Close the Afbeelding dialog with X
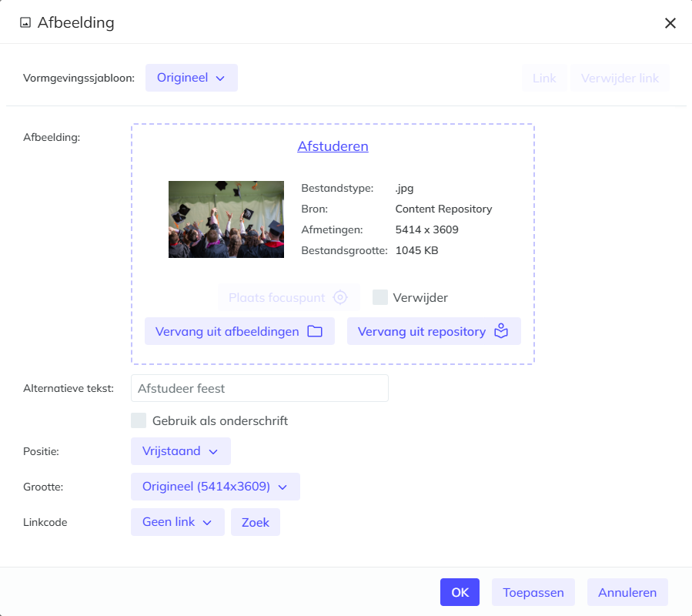692x616 pixels. (x=670, y=23)
